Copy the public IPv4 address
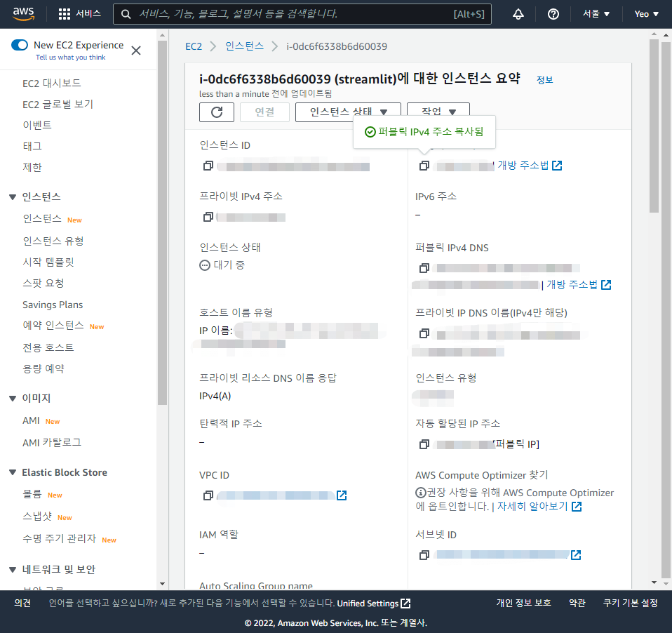The height and width of the screenshot is (633, 672). (x=424, y=166)
